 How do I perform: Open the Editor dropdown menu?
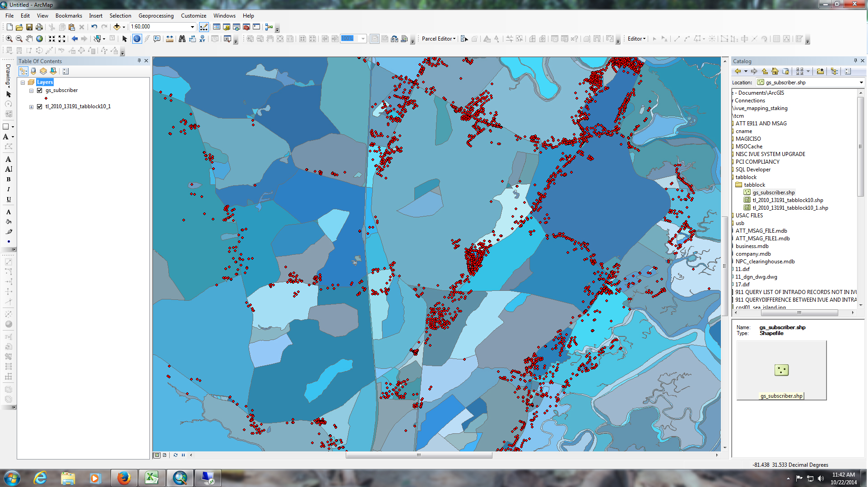click(637, 39)
